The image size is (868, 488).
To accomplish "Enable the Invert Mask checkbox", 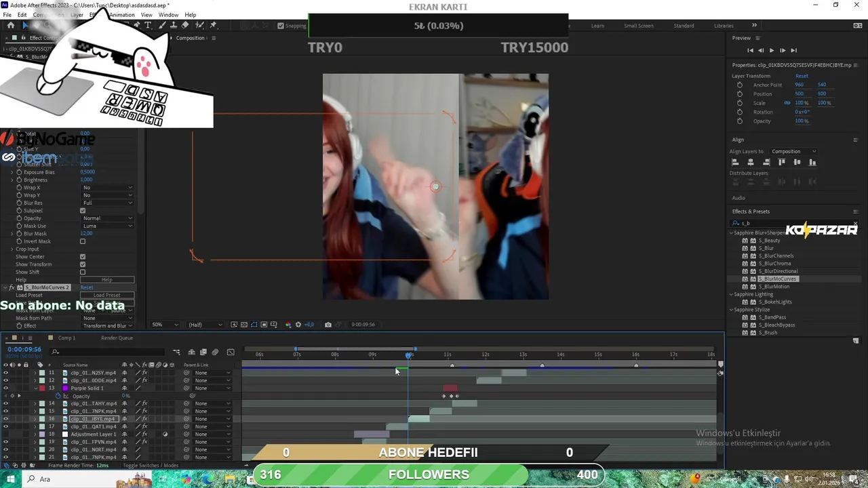I will coord(83,241).
